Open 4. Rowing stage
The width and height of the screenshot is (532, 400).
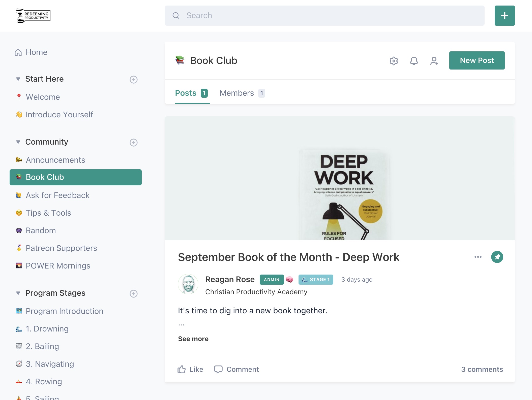(44, 382)
